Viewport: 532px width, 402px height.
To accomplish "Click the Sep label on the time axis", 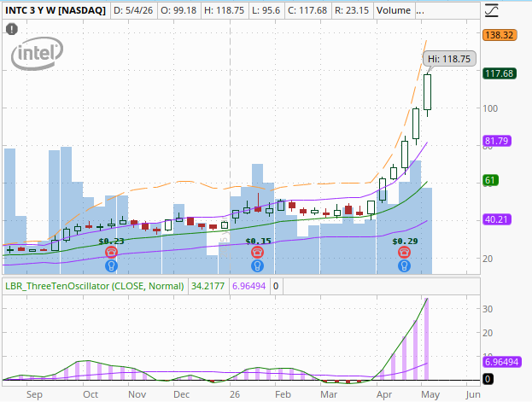I will (34, 394).
